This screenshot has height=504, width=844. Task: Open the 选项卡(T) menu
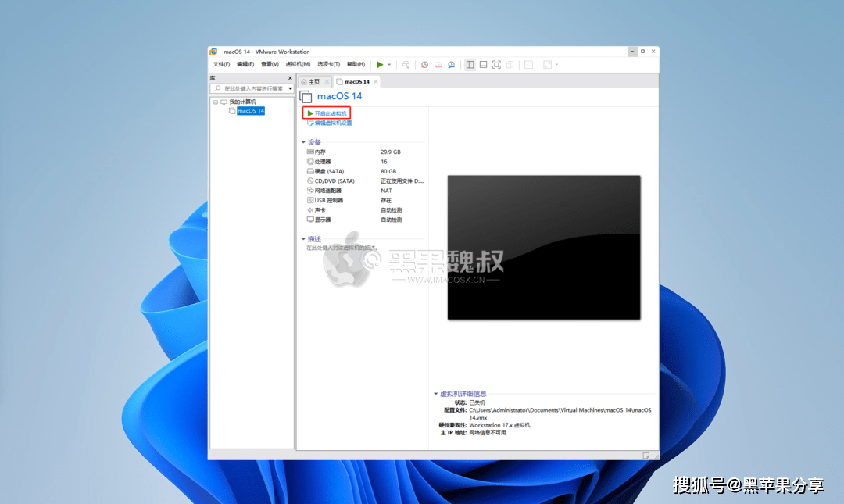coord(328,64)
